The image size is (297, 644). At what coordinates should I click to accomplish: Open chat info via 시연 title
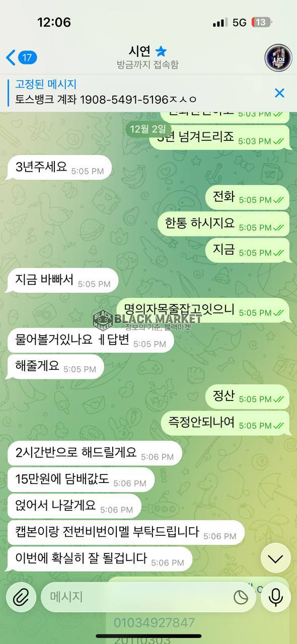[140, 51]
